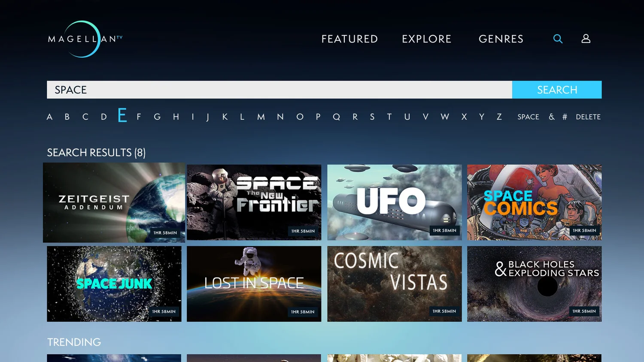Image resolution: width=644 pixels, height=362 pixels.
Task: Select letter W on the keyboard row
Action: [445, 117]
